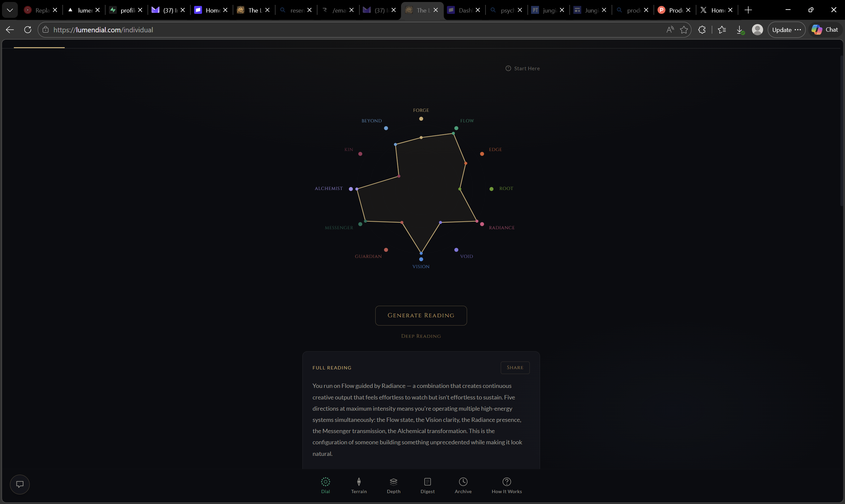Open Copilot Chat from the toolbar
Screen dimensions: 845x504
[825, 30]
